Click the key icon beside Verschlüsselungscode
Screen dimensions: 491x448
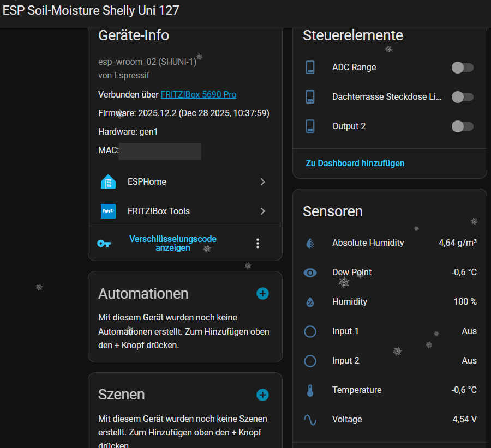click(x=104, y=244)
